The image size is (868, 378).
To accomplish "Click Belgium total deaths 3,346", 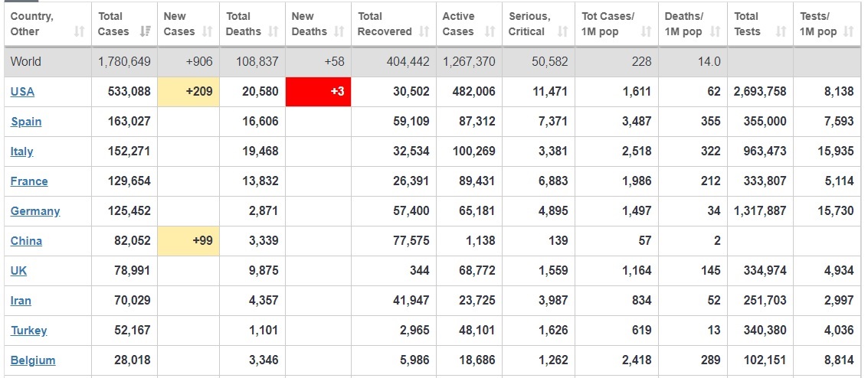I will [263, 360].
